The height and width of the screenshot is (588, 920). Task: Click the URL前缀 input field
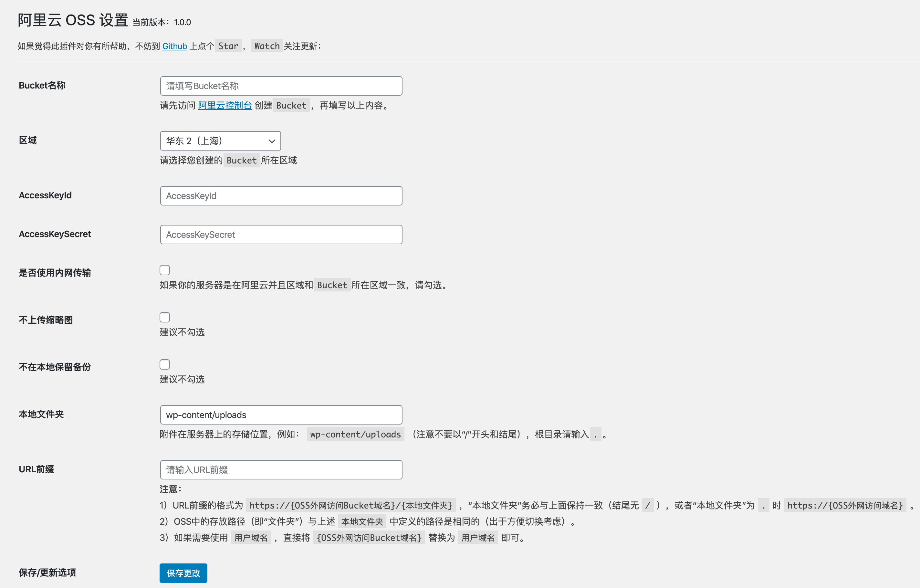click(x=281, y=470)
